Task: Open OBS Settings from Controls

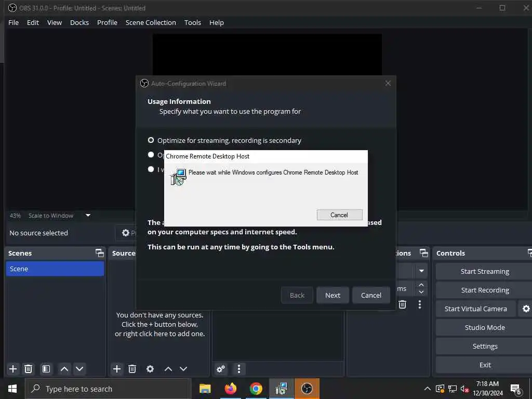Action: pyautogui.click(x=485, y=346)
